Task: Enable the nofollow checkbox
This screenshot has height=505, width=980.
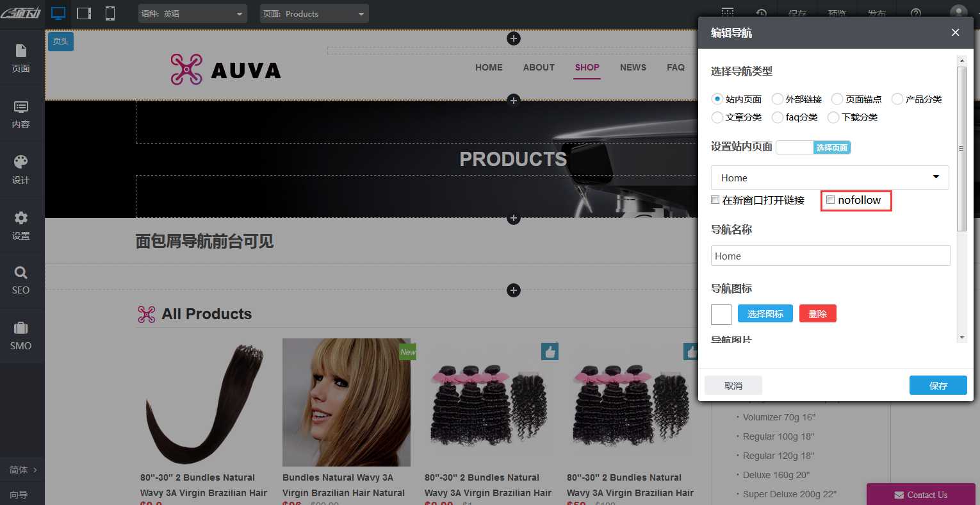Action: click(831, 200)
